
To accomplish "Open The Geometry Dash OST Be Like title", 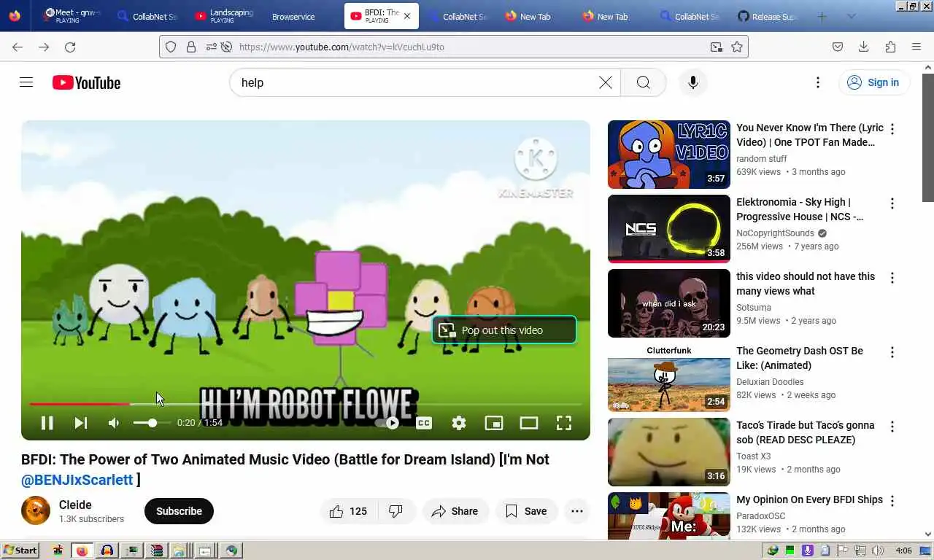I will coord(800,358).
